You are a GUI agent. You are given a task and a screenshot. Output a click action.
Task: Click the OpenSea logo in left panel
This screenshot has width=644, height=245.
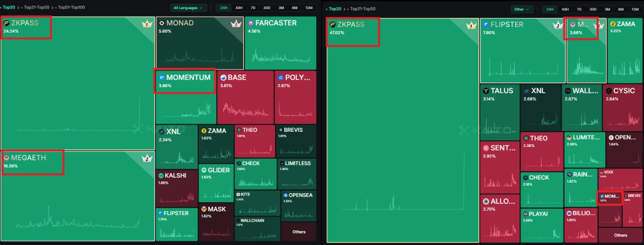click(x=285, y=195)
